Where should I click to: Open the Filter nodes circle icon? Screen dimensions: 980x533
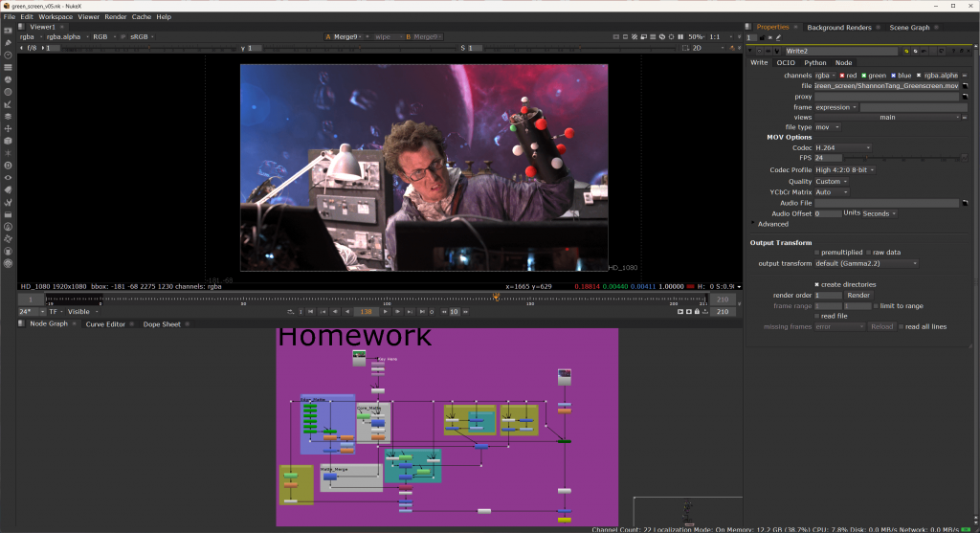click(8, 92)
